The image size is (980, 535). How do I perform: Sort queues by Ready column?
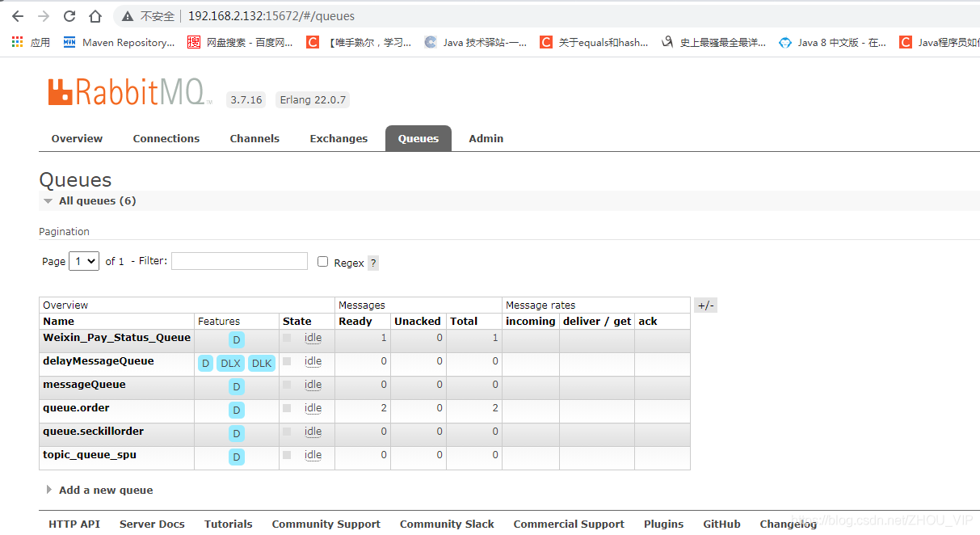coord(355,321)
